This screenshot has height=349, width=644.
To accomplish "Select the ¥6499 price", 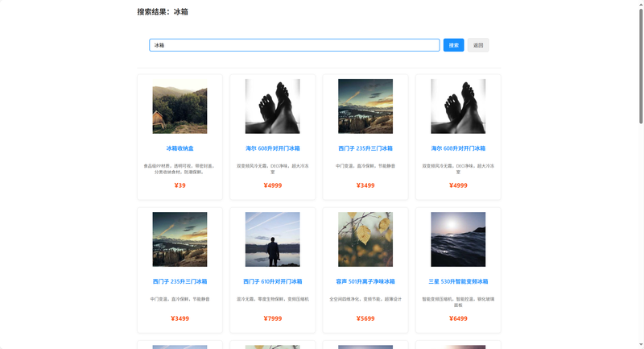I will click(458, 318).
